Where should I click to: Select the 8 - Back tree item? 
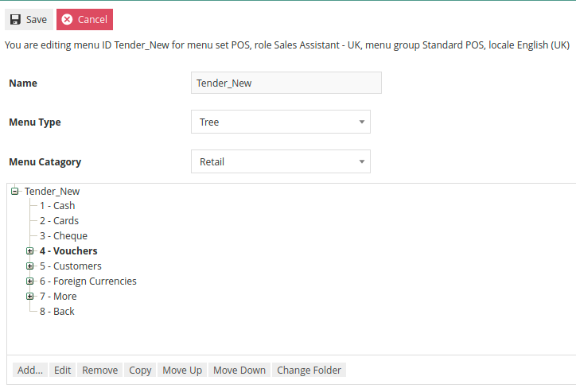pos(57,312)
